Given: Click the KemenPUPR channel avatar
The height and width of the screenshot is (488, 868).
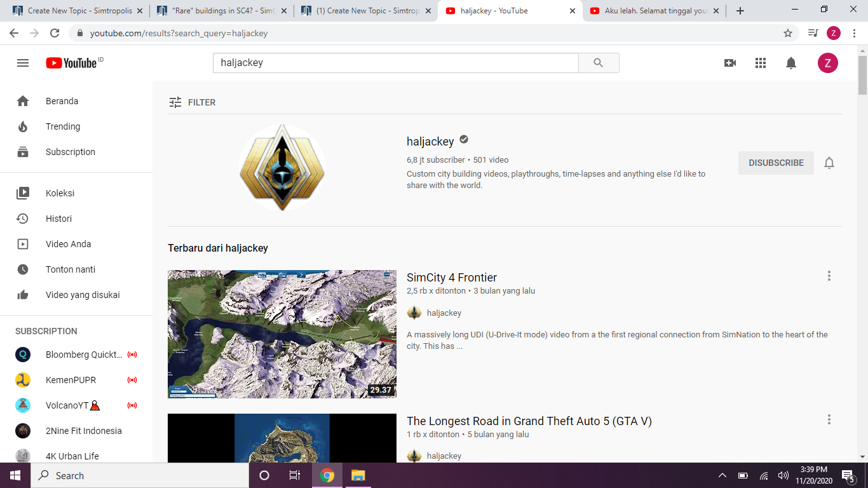Looking at the screenshot, I should pyautogui.click(x=23, y=380).
